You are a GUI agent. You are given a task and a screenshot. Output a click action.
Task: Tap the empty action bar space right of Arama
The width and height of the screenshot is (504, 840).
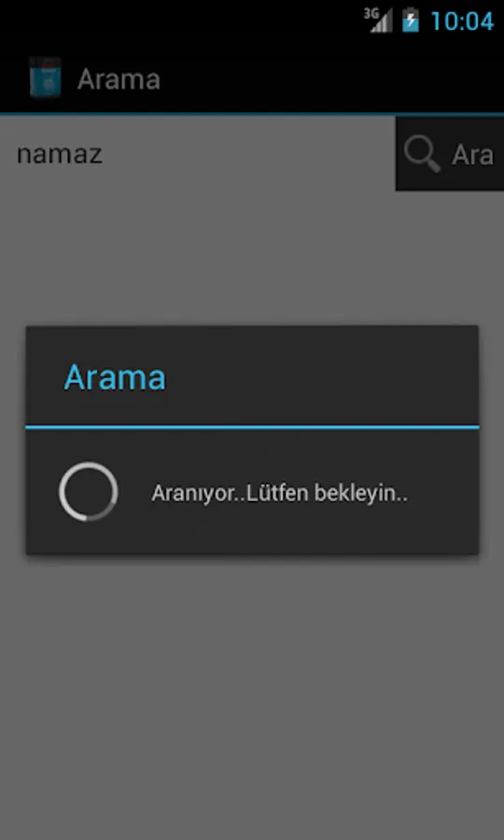click(332, 78)
